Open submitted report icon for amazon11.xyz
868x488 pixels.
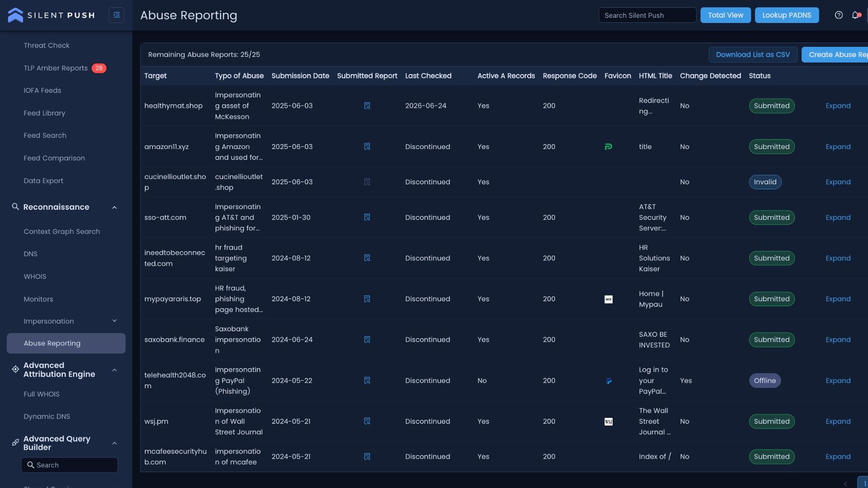coord(367,146)
